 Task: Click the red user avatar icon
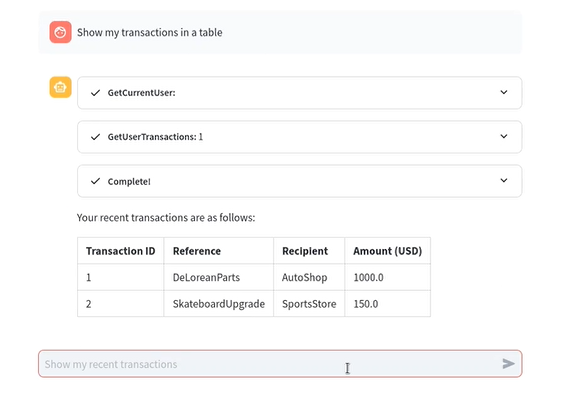[60, 32]
